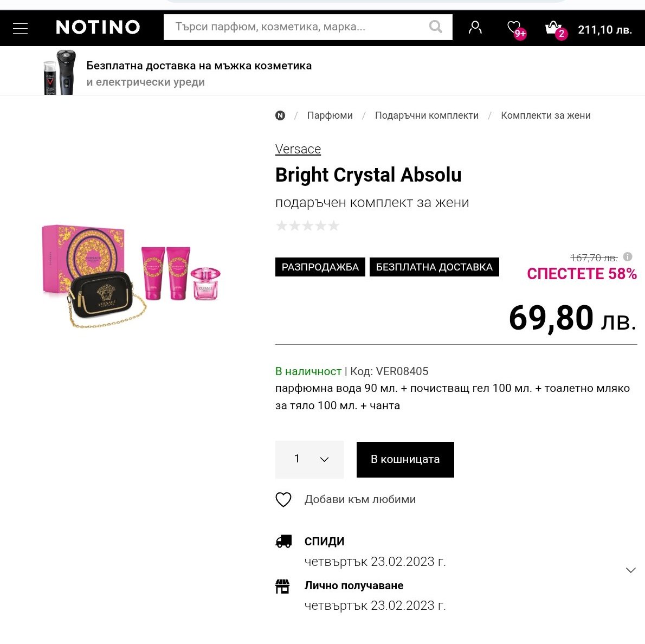Click the product star rating
This screenshot has width=645, height=644.
[307, 226]
